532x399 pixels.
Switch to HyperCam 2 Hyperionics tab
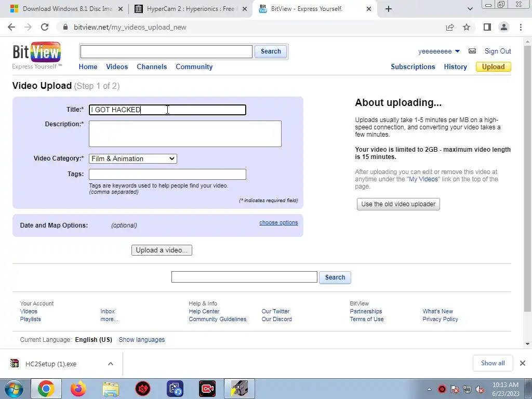(190, 9)
